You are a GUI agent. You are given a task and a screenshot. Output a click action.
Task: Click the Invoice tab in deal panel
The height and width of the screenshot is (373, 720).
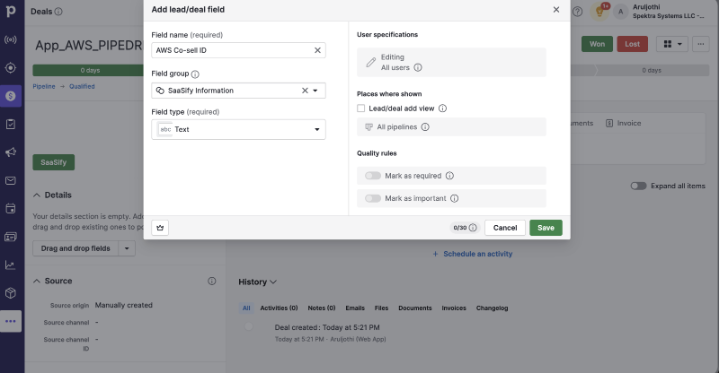(x=623, y=123)
